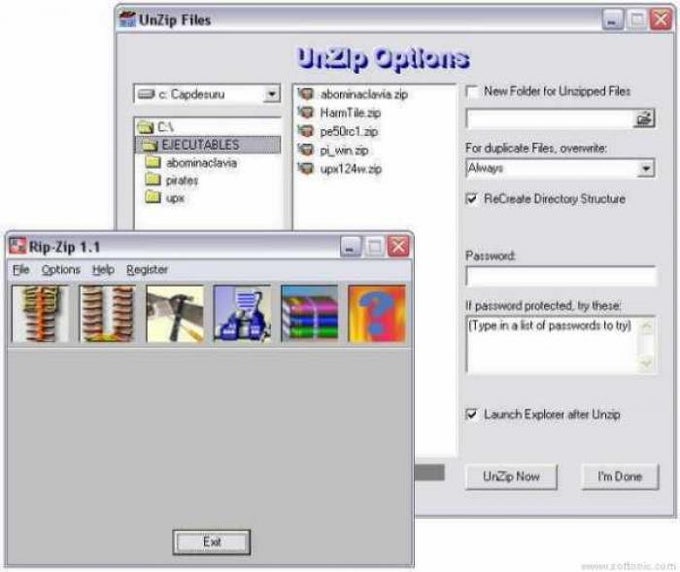Click the Rip-Zip app icon in title bar
The width and height of the screenshot is (680, 572).
coord(18,246)
